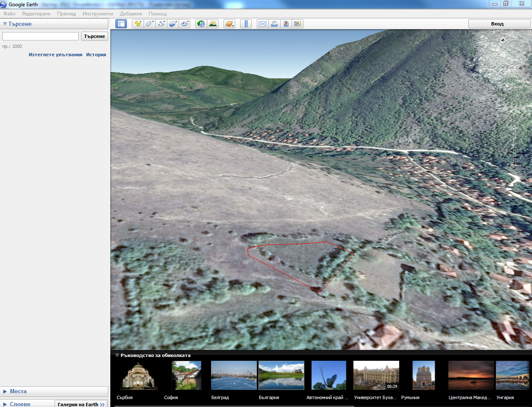The image size is (532, 407).
Task: Add a placemark with the pushpin icon
Action: [138, 24]
